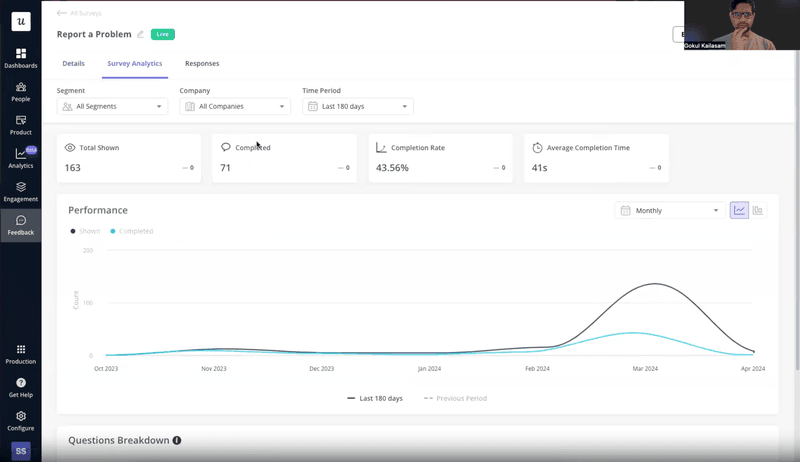Switch to line chart view
The height and width of the screenshot is (462, 800).
click(739, 210)
